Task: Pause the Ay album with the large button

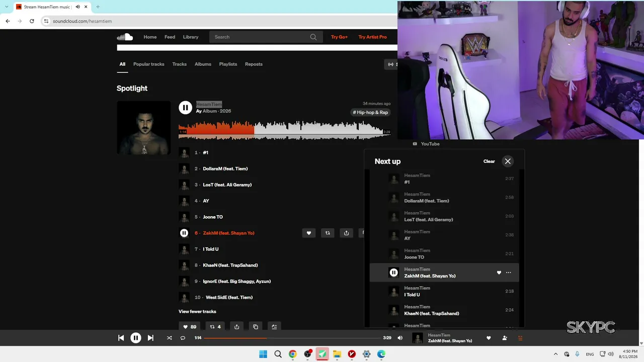Action: 185,107
